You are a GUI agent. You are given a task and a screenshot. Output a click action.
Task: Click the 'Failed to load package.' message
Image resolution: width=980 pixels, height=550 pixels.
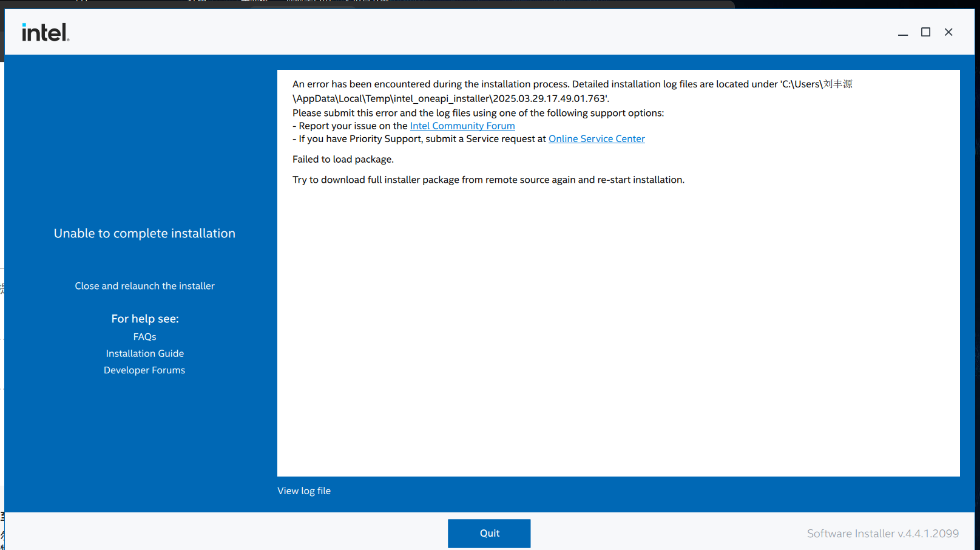pyautogui.click(x=343, y=159)
